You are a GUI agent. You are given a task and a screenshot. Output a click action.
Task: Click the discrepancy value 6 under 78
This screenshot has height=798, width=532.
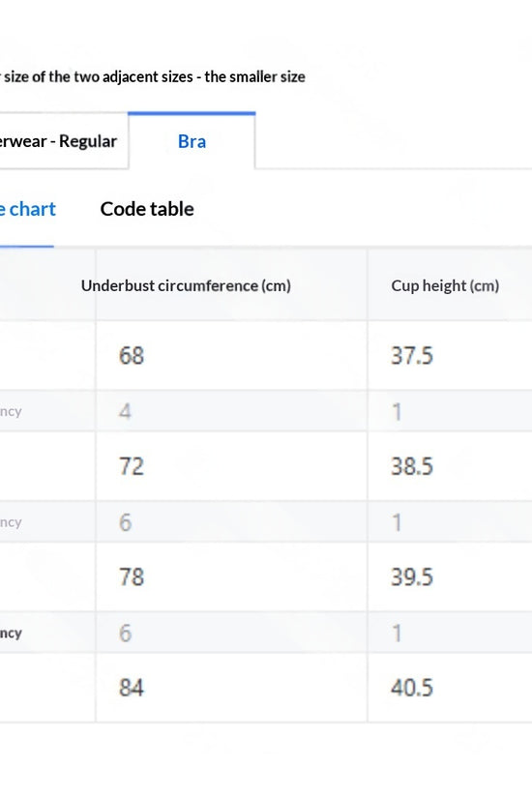125,634
